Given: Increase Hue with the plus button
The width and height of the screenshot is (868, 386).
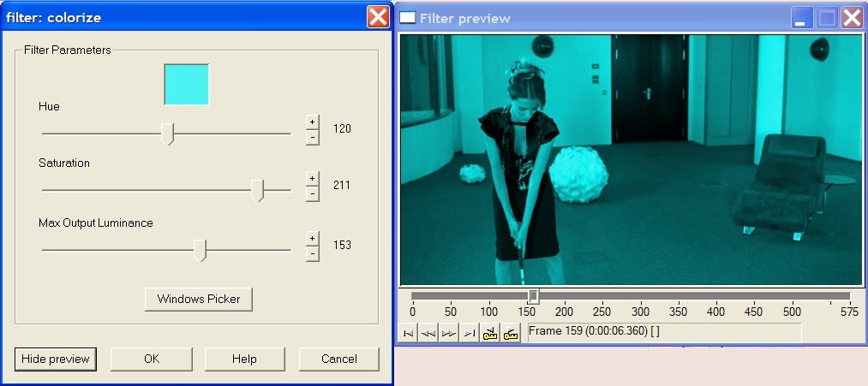Looking at the screenshot, I should point(312,122).
